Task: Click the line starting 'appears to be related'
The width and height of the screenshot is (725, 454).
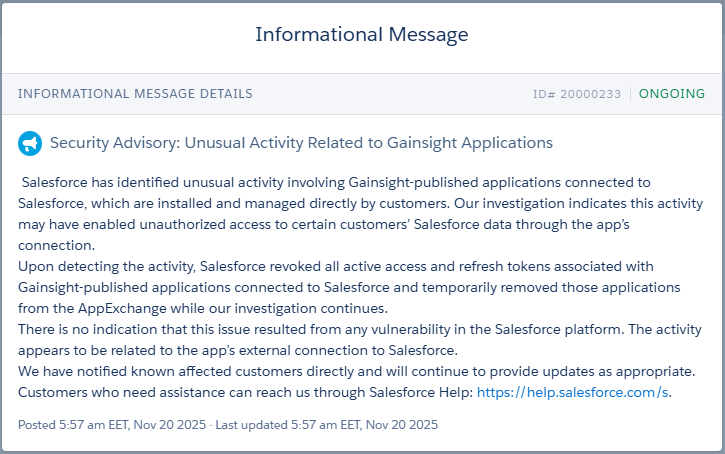Action: click(237, 350)
